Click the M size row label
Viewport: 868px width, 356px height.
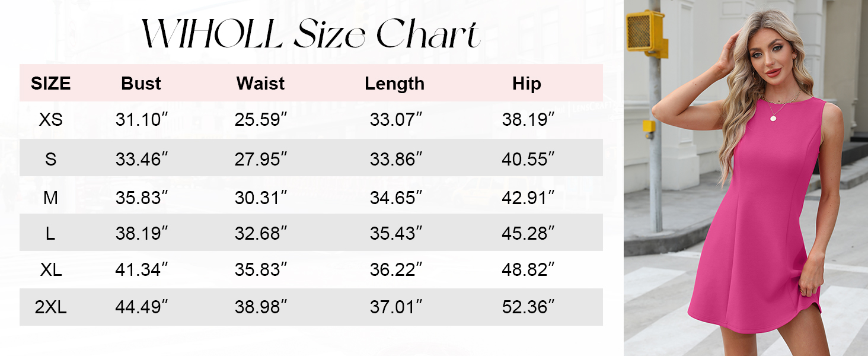click(x=50, y=198)
